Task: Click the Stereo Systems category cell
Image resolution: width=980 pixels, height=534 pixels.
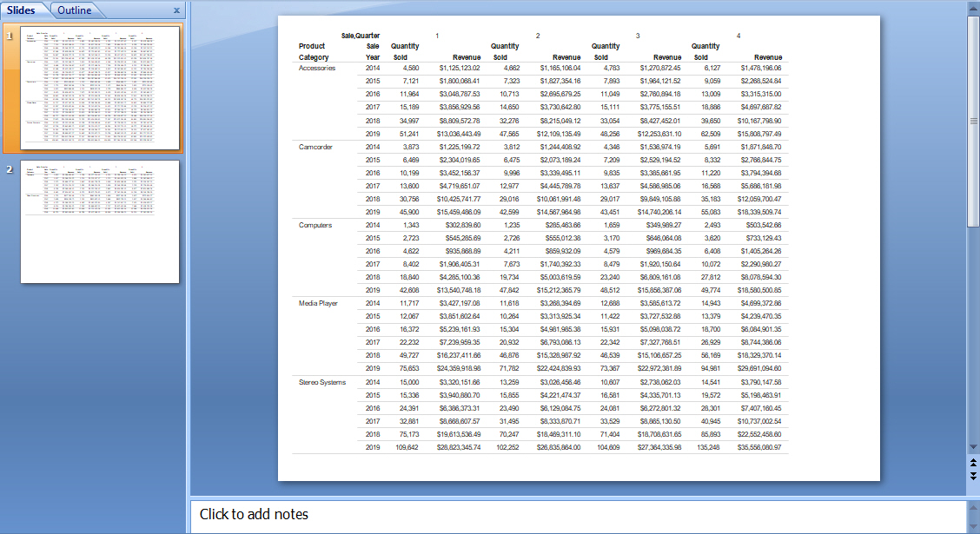Action: [x=321, y=382]
